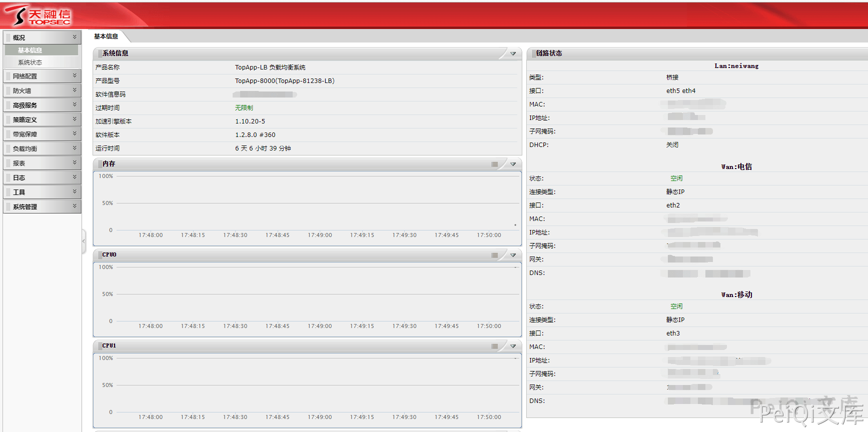This screenshot has width=868, height=432.
Task: Click the 17:49:00 point on 内存 chart
Action: 320,230
